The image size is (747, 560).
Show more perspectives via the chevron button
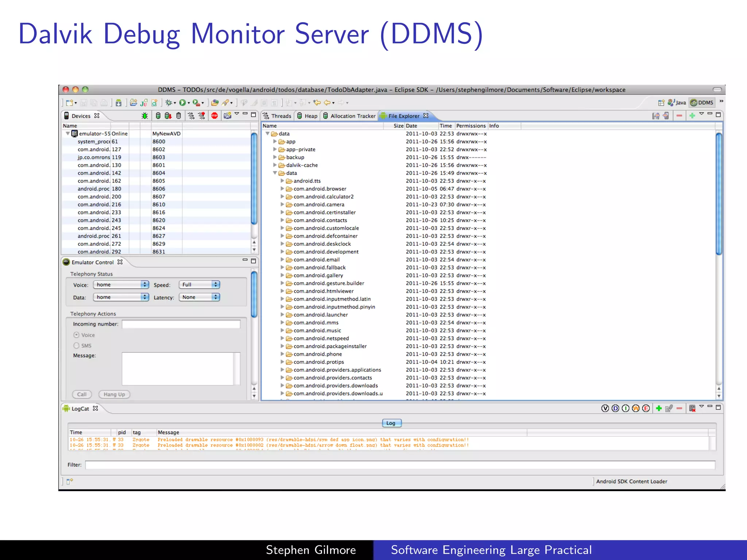721,102
